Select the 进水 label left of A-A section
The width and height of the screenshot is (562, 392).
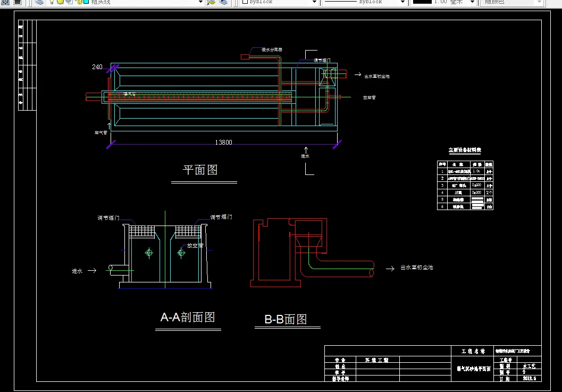[x=77, y=271]
